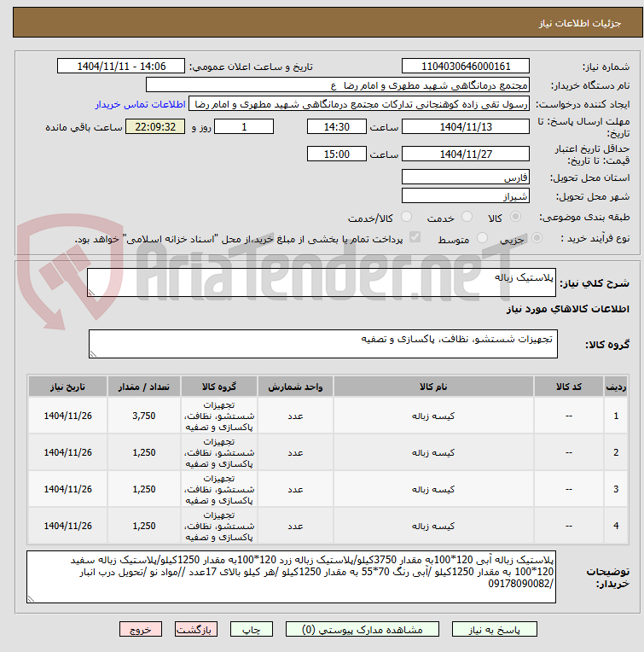Click the چاپ print button
644x652 pixels.
click(x=252, y=629)
